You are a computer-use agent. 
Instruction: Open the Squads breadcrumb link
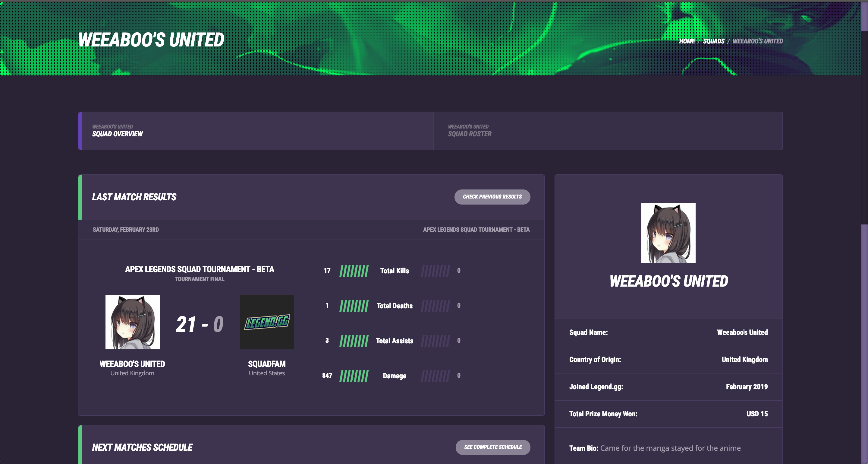click(713, 41)
